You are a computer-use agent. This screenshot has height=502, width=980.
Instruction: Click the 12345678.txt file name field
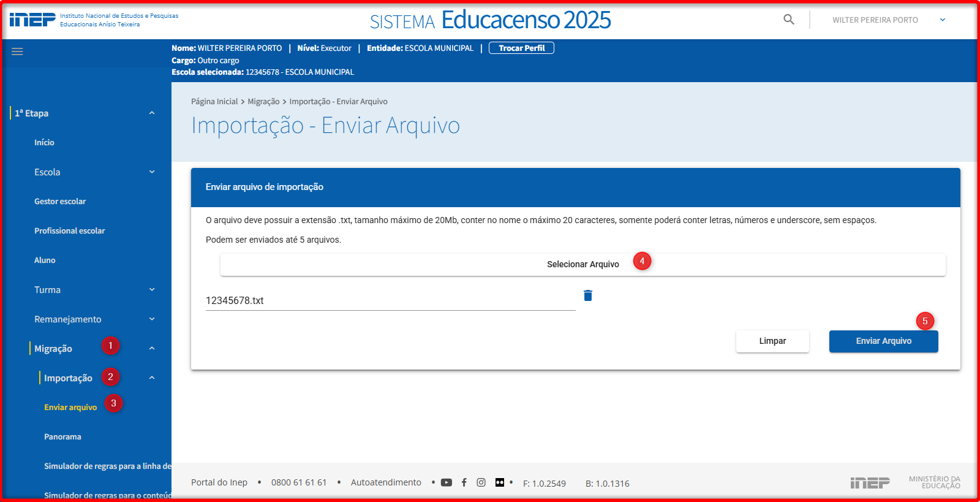coord(390,300)
